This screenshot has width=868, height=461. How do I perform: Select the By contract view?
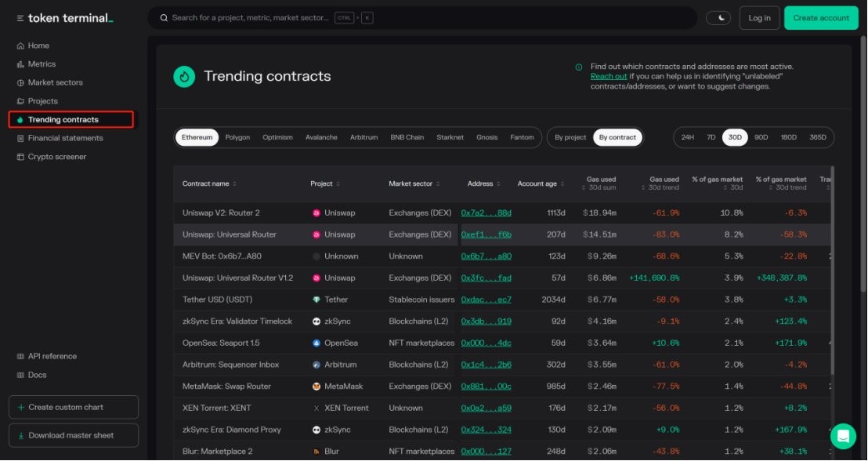coord(618,137)
